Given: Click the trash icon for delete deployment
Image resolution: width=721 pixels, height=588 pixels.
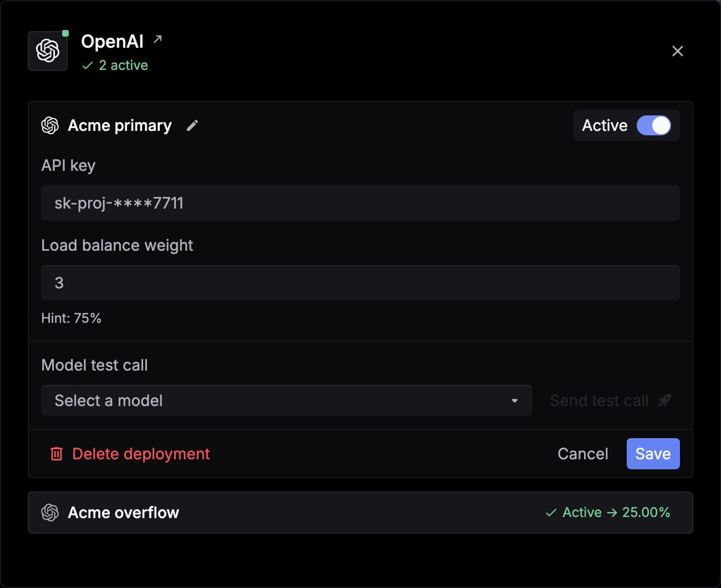Looking at the screenshot, I should point(57,454).
